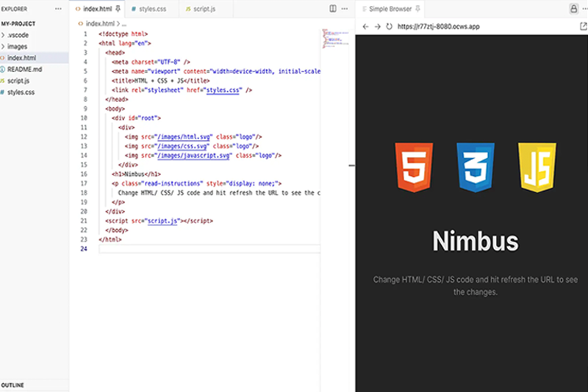Viewport: 588px width, 392px height.
Task: Click the split editor icon
Action: [x=333, y=9]
